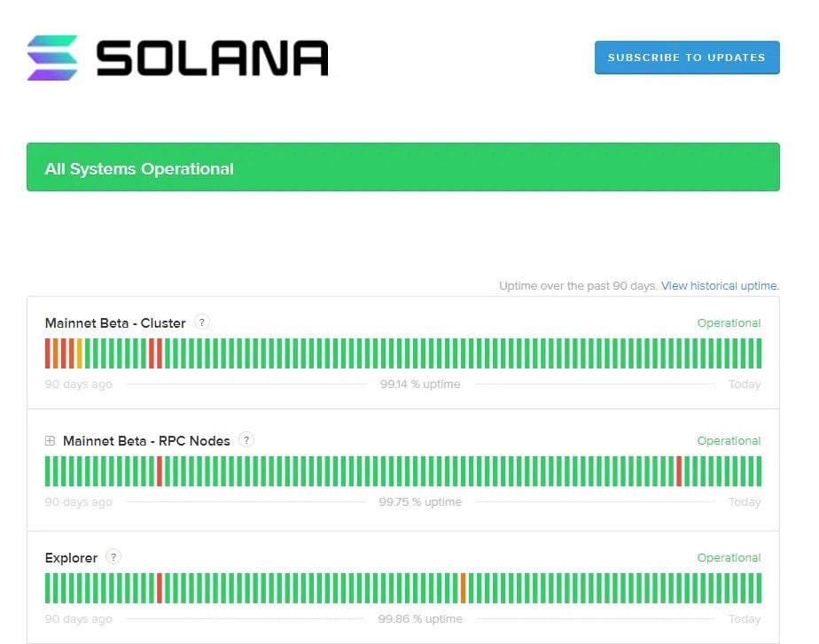Select the yellow day bar in the Cluster timeline

point(80,353)
